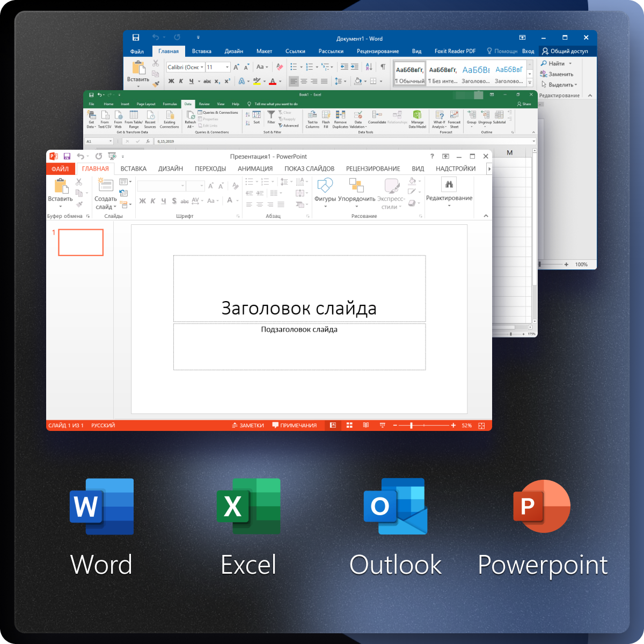Click the PowerPoint help question mark
The width and height of the screenshot is (644, 644).
pos(432,156)
